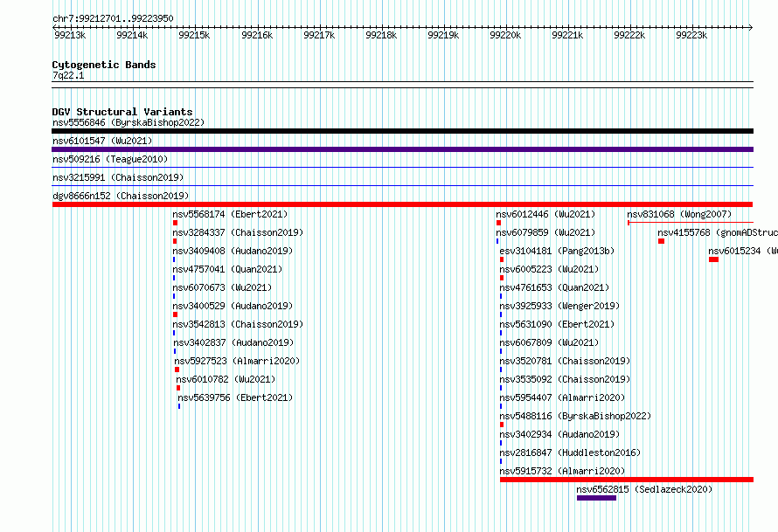Select nsv5915732 (Almarri2020) label
The height and width of the screenshot is (532, 778).
coord(562,471)
